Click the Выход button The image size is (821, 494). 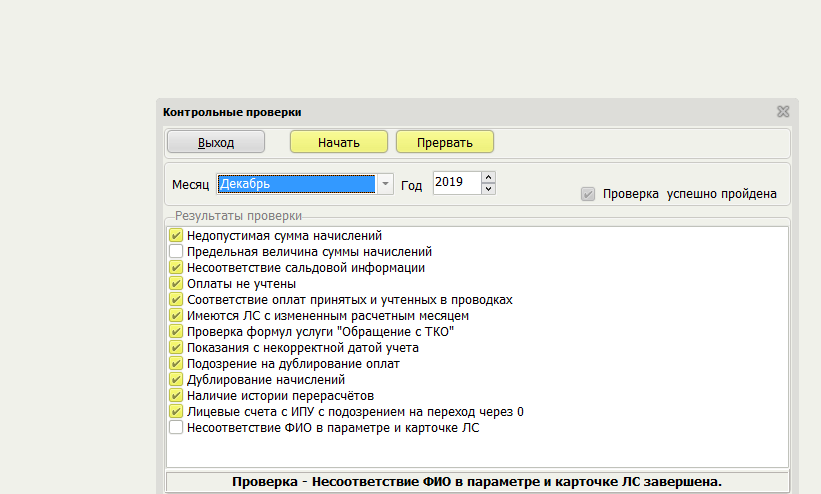coord(216,142)
